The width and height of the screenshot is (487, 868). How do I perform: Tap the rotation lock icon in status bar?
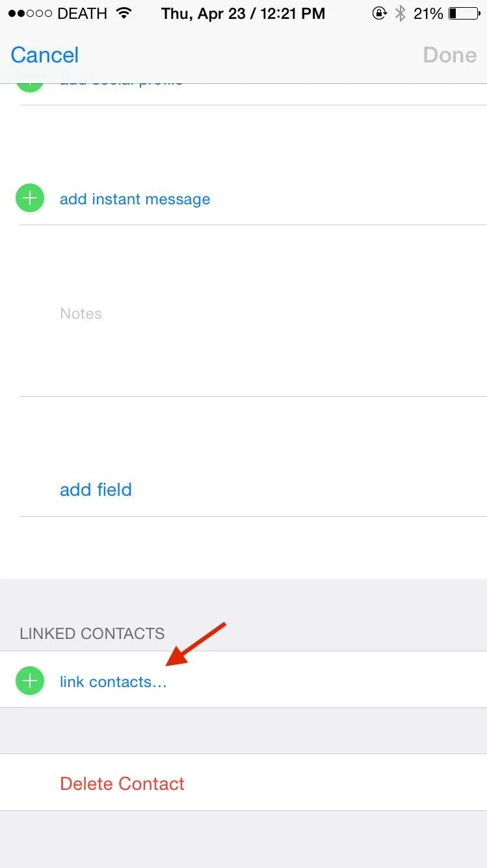tap(379, 13)
